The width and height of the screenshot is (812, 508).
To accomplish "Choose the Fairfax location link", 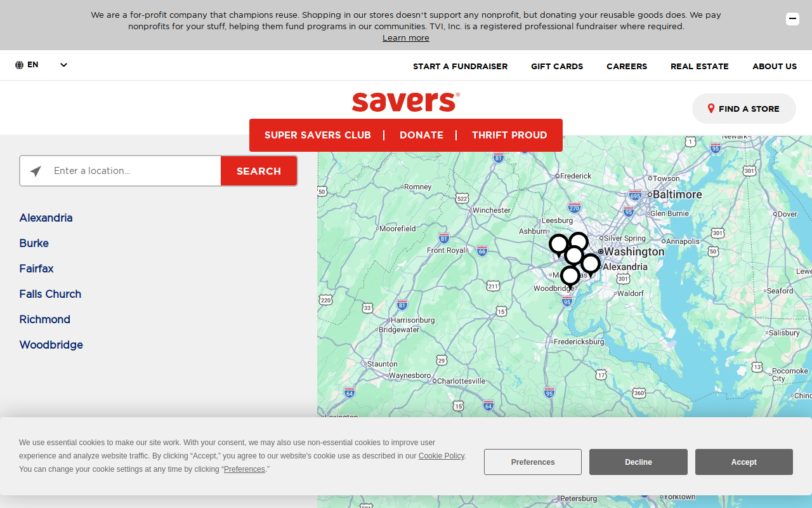I will point(36,269).
